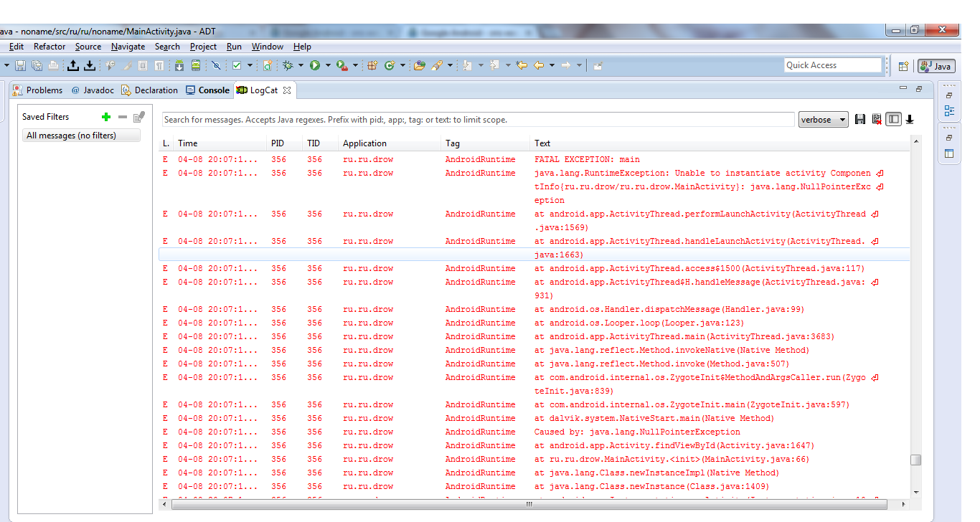Select the All messages (no filters) filter

coord(81,136)
